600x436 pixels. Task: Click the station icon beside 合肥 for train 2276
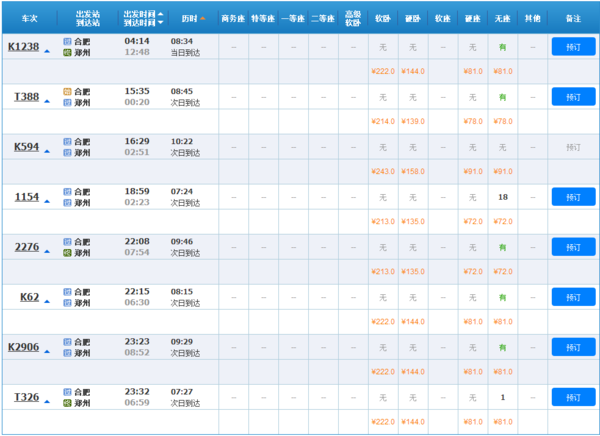[x=67, y=241]
